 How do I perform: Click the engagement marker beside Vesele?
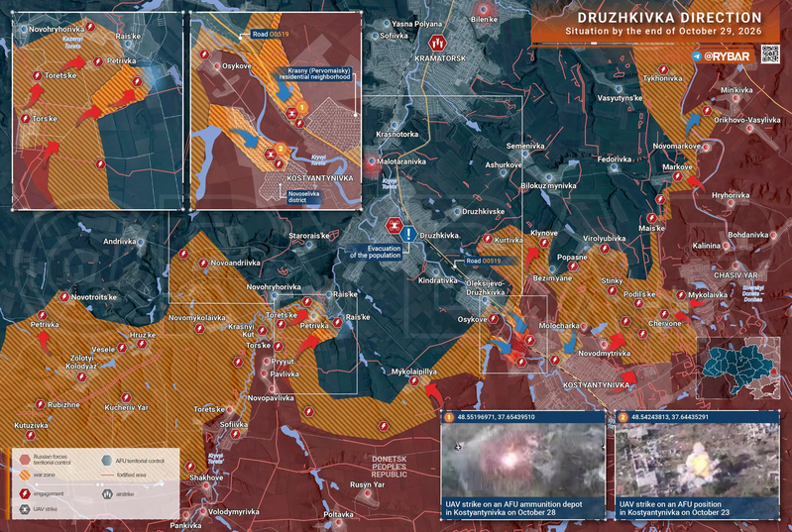point(122,348)
